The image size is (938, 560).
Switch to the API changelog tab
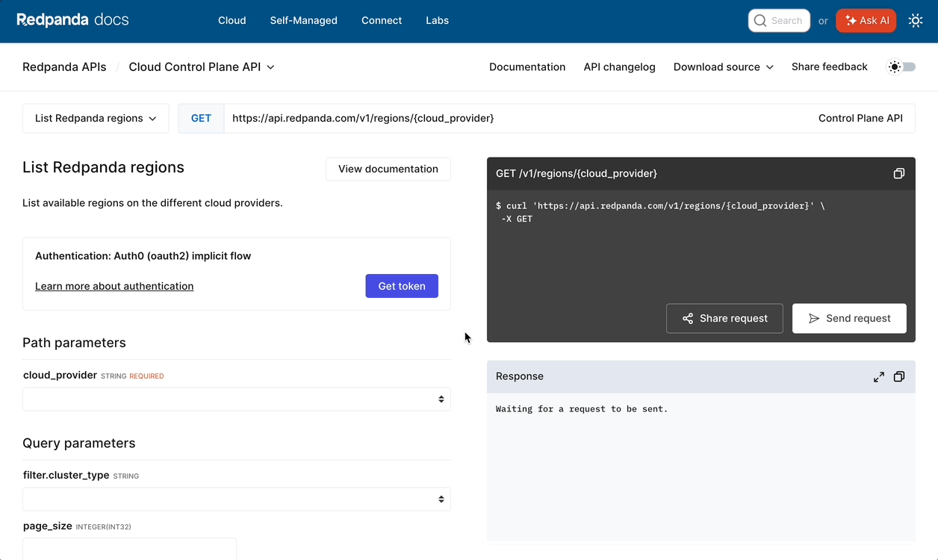pyautogui.click(x=619, y=66)
